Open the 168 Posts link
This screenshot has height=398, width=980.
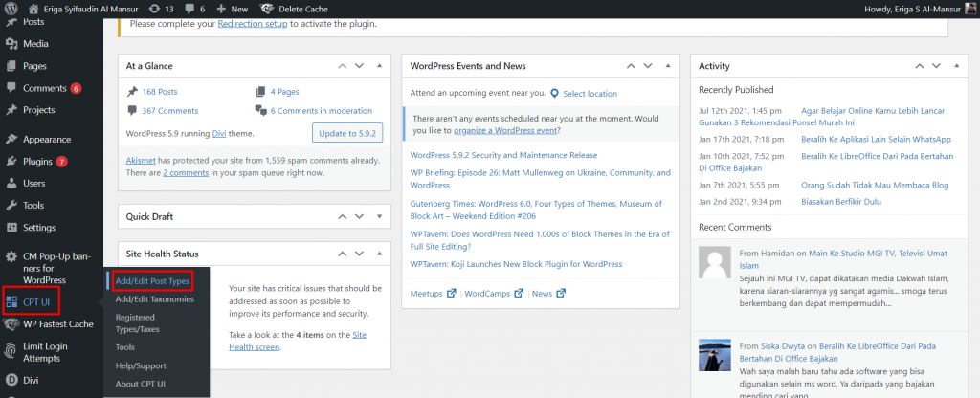(160, 91)
